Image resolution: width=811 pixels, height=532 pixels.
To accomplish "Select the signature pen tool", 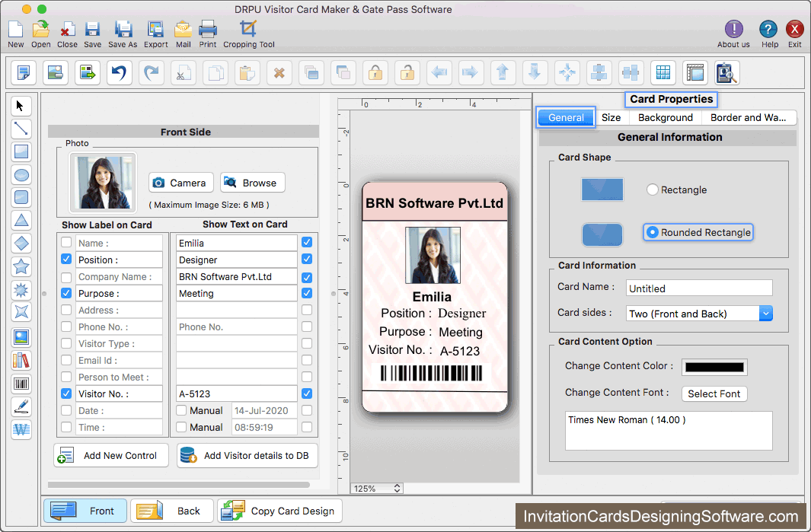I will [x=21, y=406].
